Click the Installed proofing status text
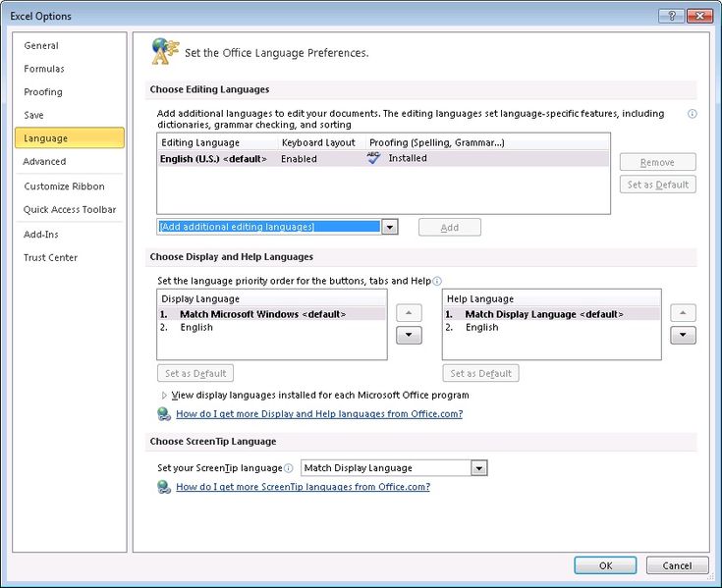 click(408, 158)
